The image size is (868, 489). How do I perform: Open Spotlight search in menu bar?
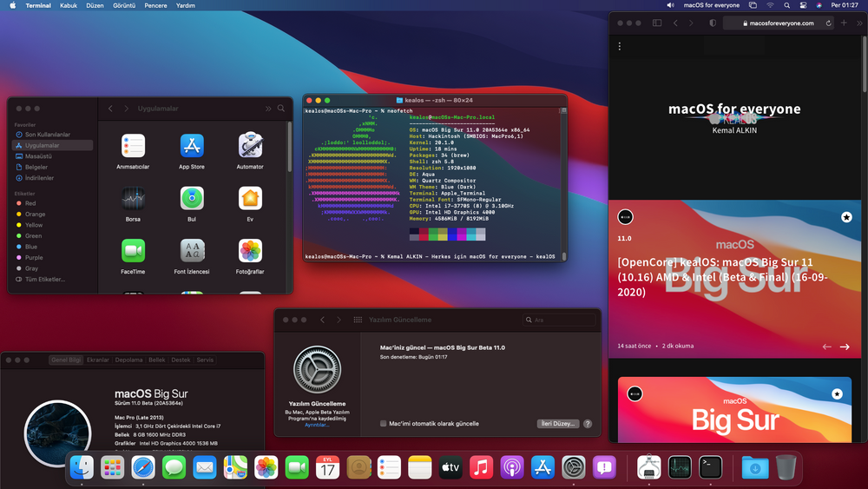pyautogui.click(x=786, y=5)
